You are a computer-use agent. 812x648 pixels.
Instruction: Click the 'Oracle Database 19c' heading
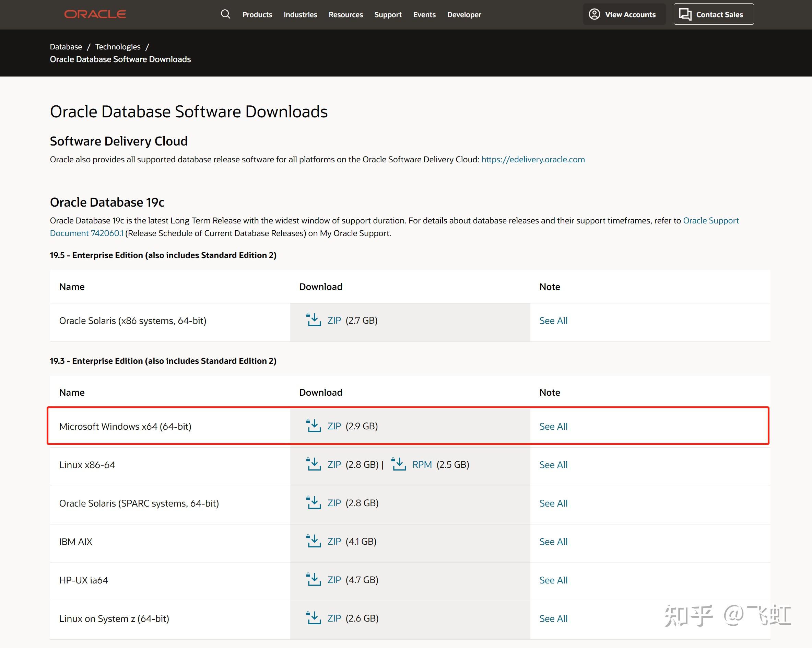(x=107, y=202)
